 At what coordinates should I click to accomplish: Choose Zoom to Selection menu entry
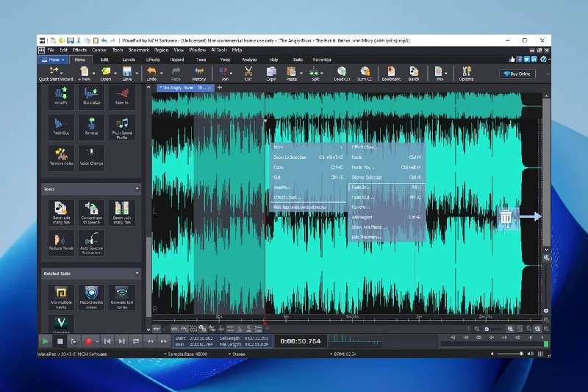tap(308, 157)
